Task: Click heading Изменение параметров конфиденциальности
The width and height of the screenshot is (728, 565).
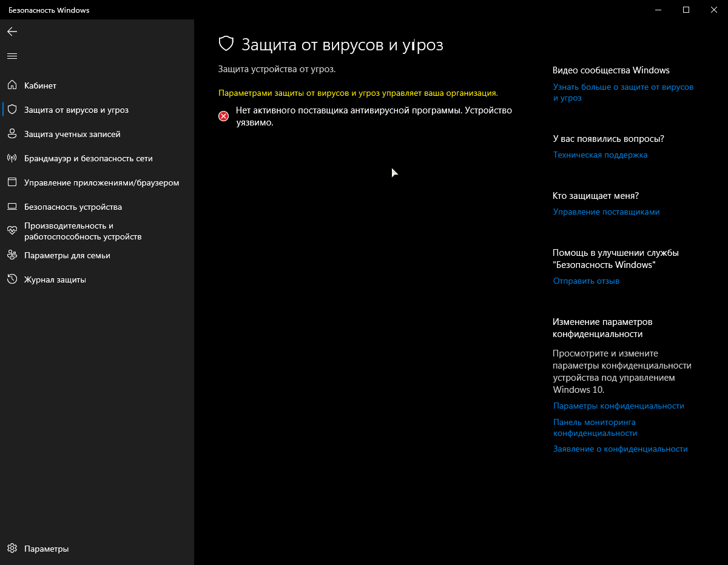Action: click(x=602, y=327)
